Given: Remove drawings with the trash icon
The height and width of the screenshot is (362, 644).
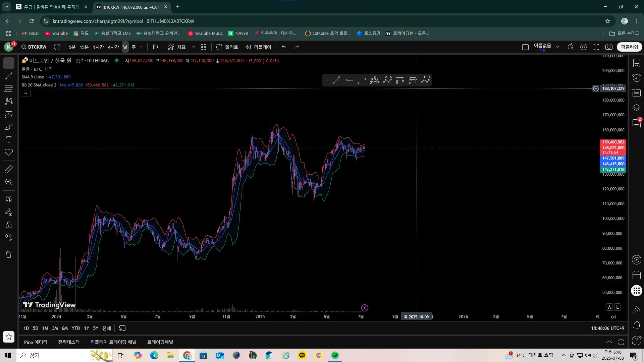Looking at the screenshot, I should [x=9, y=254].
